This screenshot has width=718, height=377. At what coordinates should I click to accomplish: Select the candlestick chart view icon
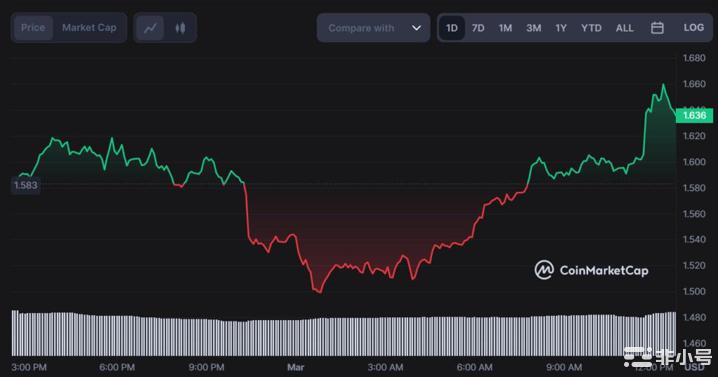tap(180, 28)
